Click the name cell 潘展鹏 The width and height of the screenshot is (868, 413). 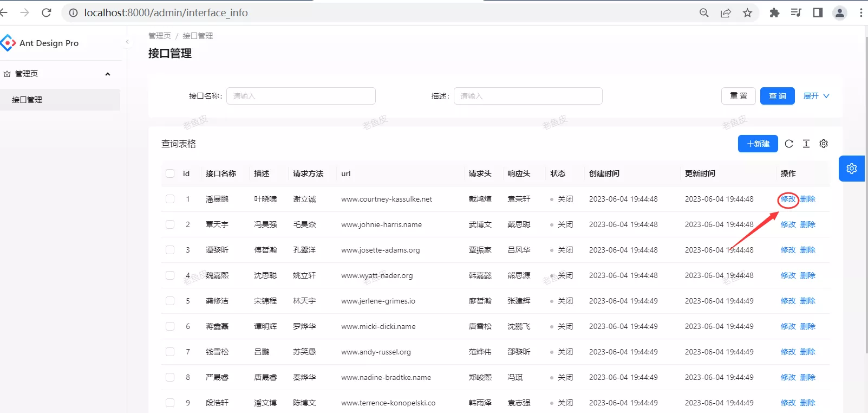pos(217,199)
